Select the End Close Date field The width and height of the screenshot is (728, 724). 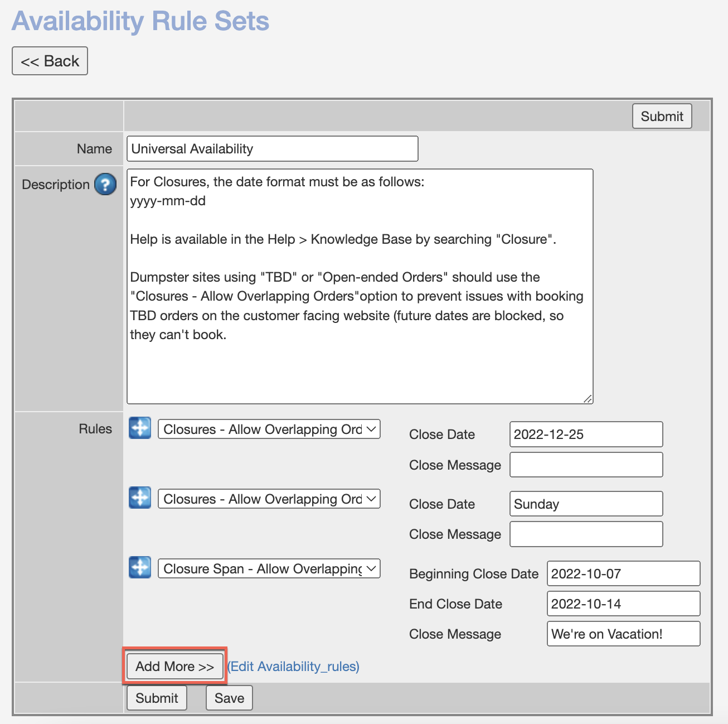(x=623, y=604)
